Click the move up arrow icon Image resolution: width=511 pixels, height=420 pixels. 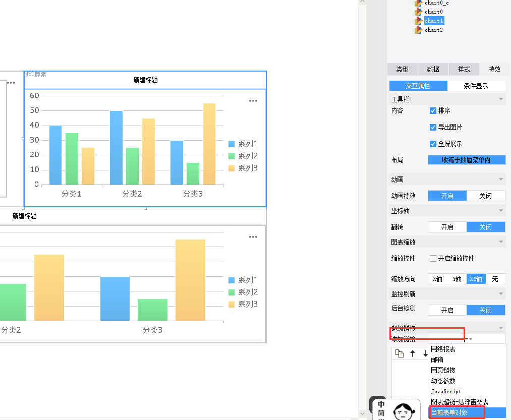413,353
